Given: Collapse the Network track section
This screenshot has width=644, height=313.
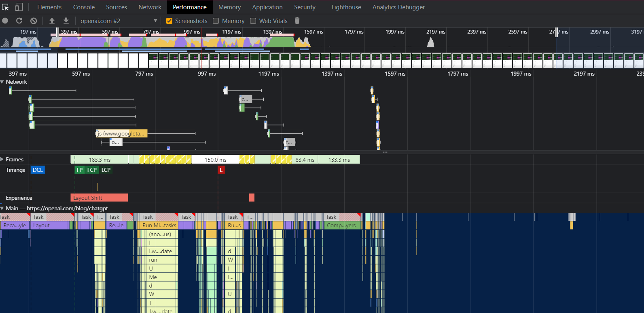Looking at the screenshot, I should click(2, 82).
